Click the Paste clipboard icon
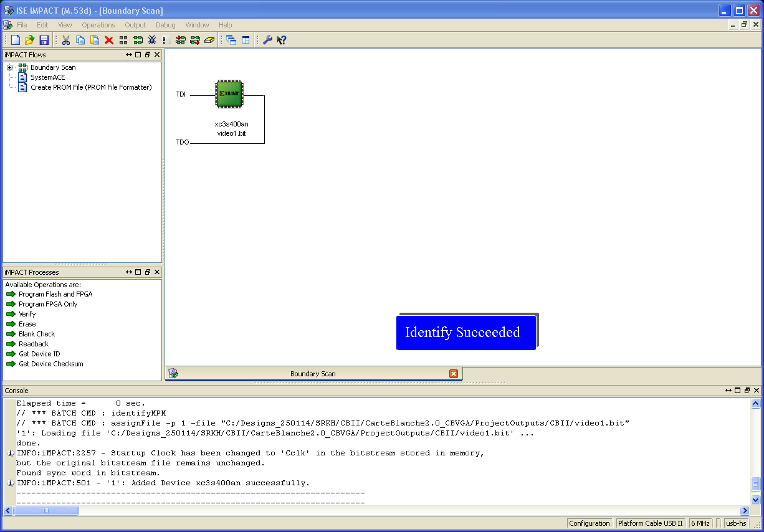Viewport: 764px width, 532px height. point(95,40)
